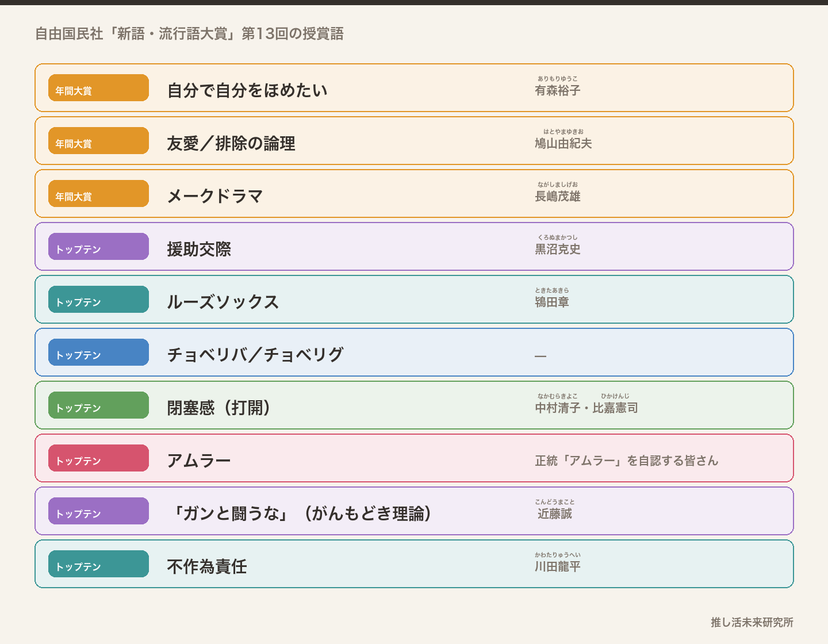This screenshot has height=644, width=828.
Task: Select the phrase 自分で自分をほめたい
Action: pyautogui.click(x=247, y=90)
